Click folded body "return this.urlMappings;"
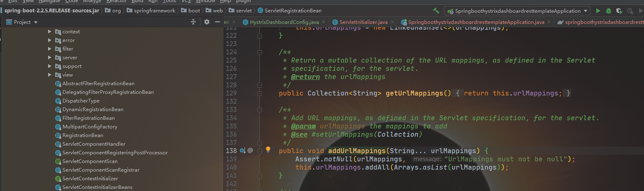644x191 pixels. click(x=513, y=93)
